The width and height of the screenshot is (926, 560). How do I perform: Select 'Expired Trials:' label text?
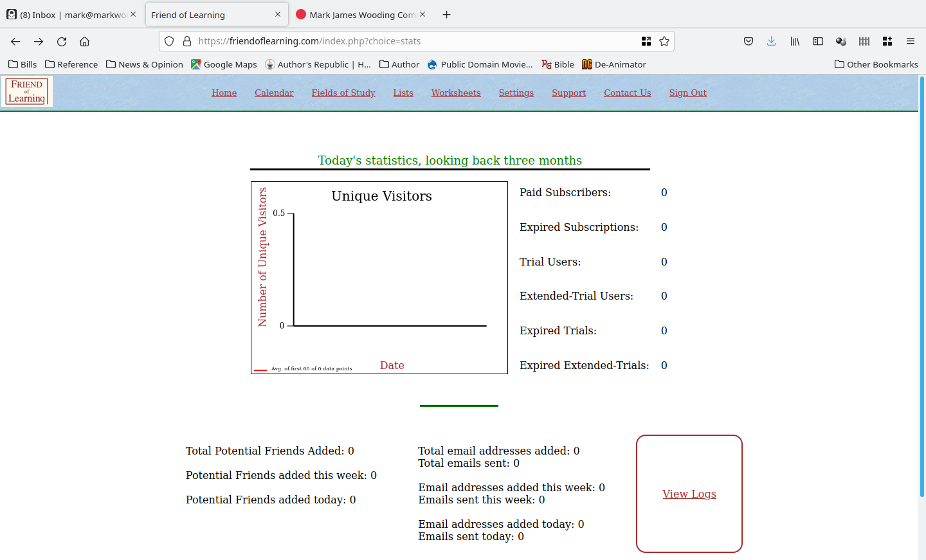click(558, 330)
